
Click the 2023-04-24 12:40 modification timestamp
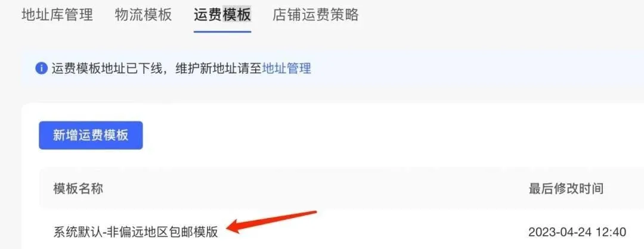(577, 232)
